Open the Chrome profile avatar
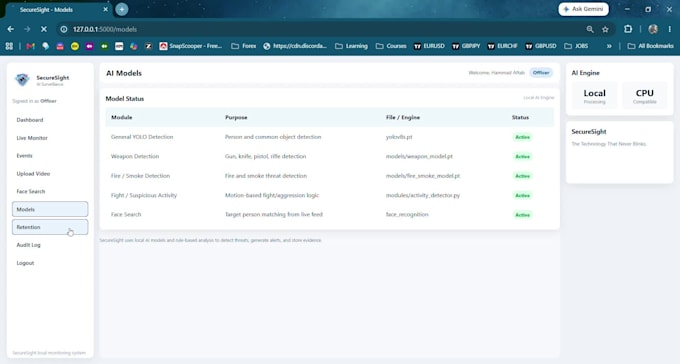 (x=653, y=29)
